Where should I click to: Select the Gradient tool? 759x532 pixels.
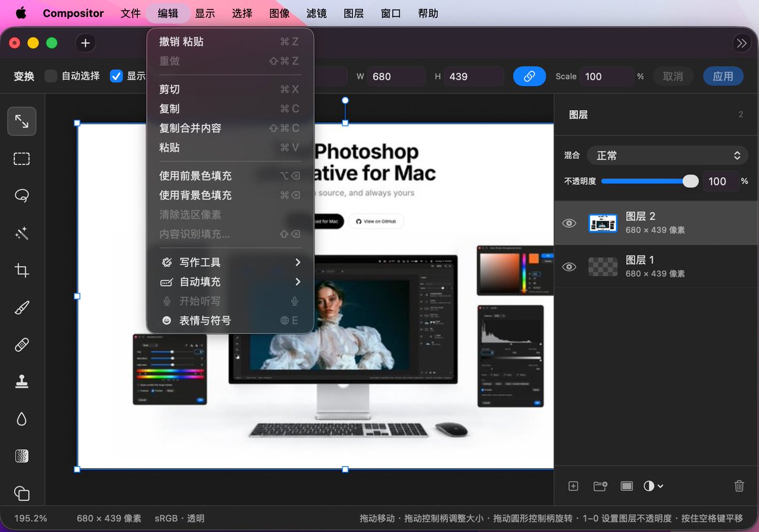[22, 456]
